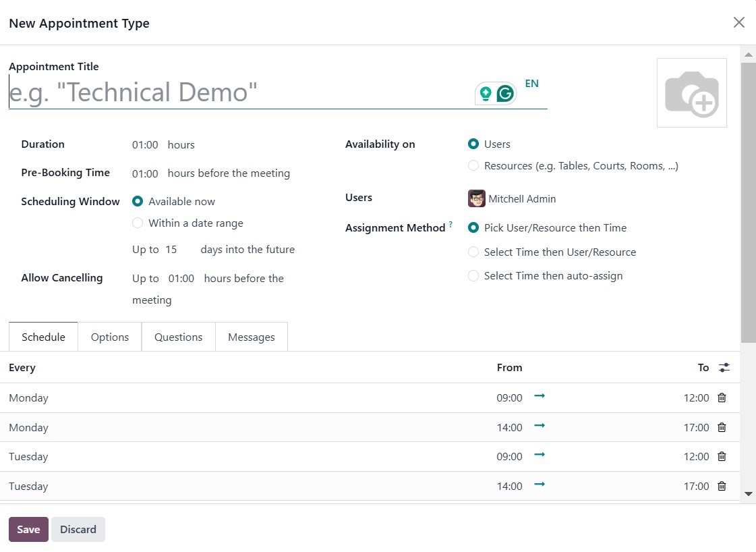Open column settings adjust icon
Viewport: 756px width, 552px height.
pos(724,368)
